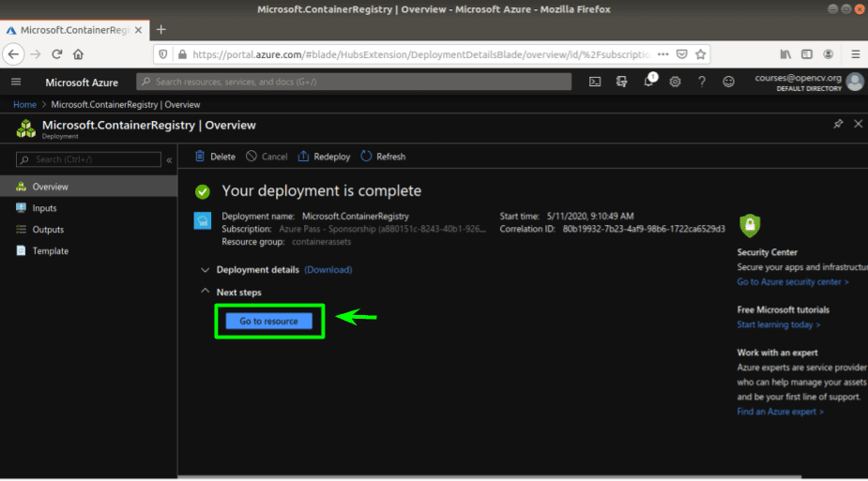This screenshot has width=868, height=481.
Task: Focus the Search resources, services, and docs box
Action: coord(354,82)
